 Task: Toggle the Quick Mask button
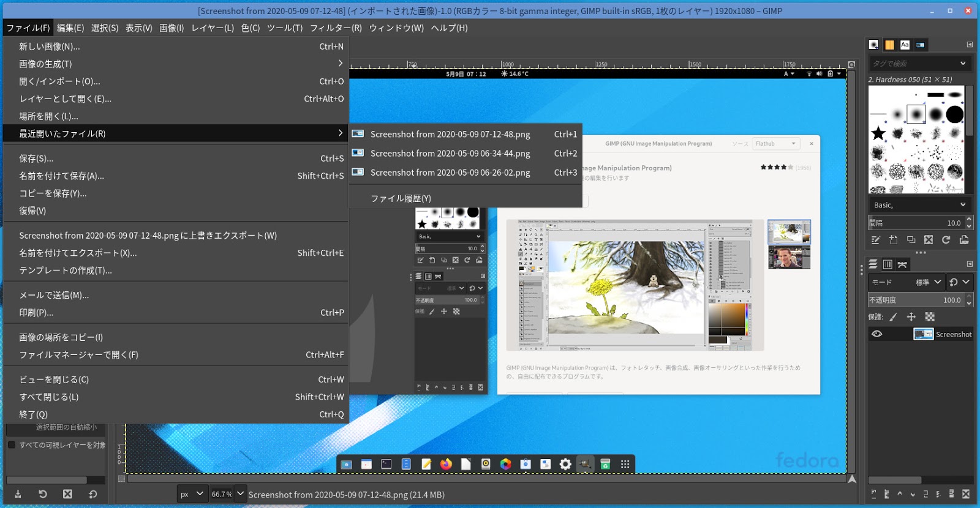tap(121, 479)
